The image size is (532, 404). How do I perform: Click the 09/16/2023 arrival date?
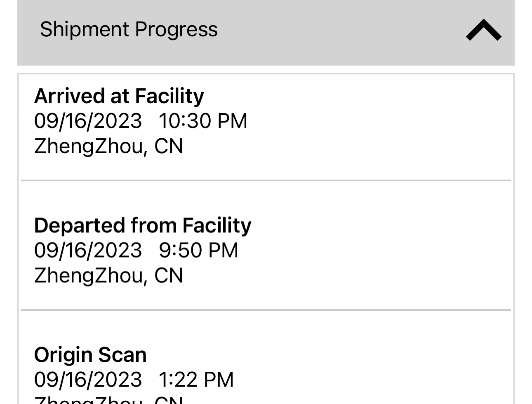(x=88, y=121)
